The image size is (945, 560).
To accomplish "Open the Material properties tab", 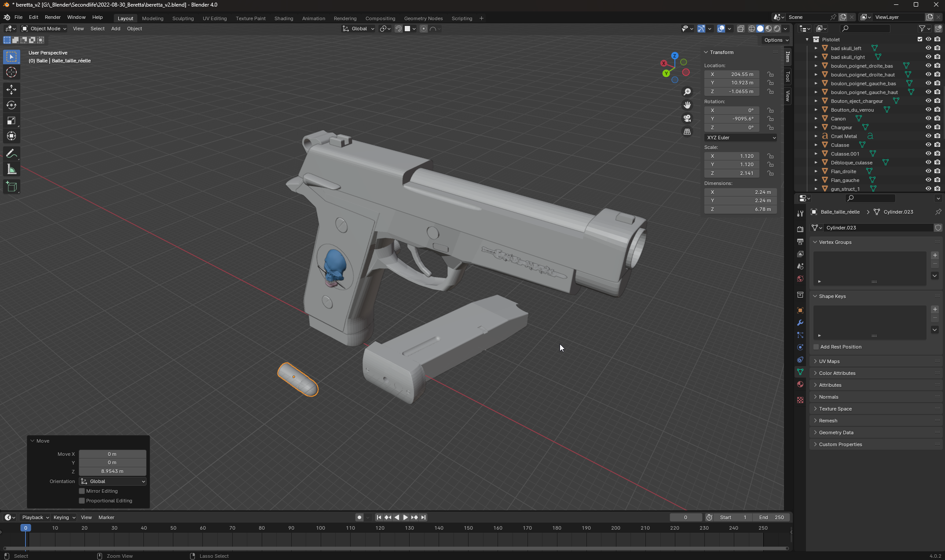I will point(800,384).
